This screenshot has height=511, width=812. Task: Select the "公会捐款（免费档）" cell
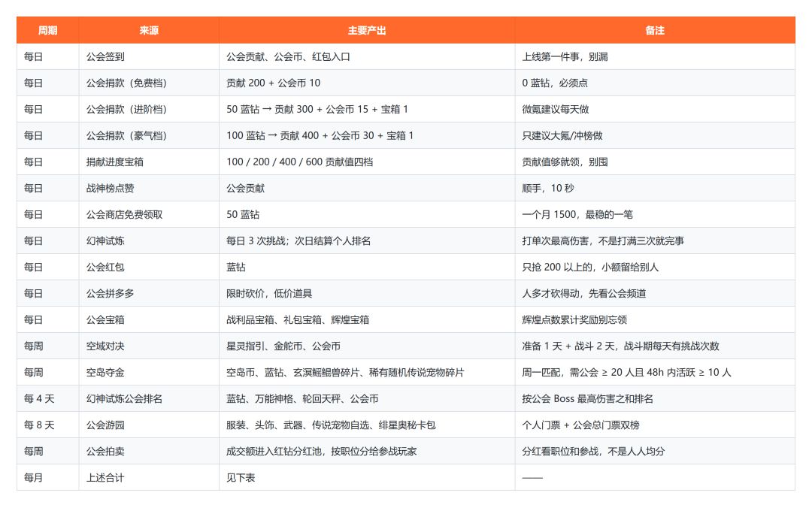(149, 83)
